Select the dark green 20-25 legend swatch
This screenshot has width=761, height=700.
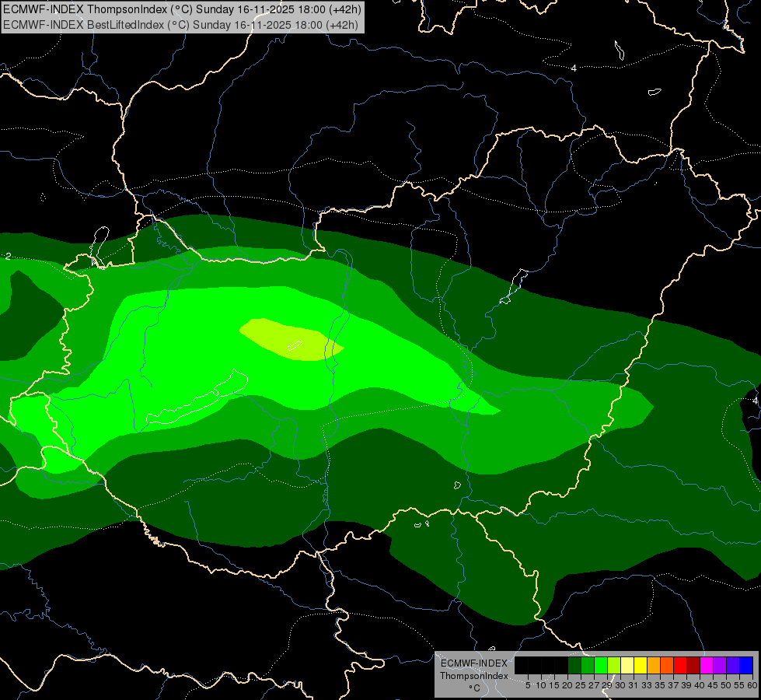[x=574, y=665]
